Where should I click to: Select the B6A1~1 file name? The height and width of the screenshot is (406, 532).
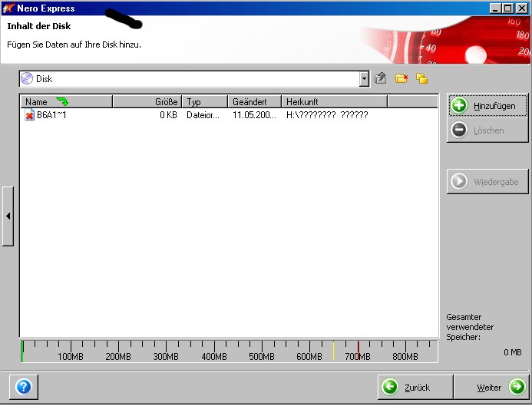(51, 115)
